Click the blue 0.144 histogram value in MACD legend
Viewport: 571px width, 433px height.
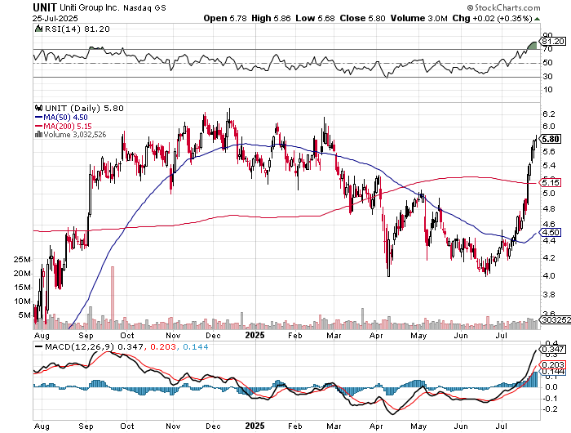(196, 347)
